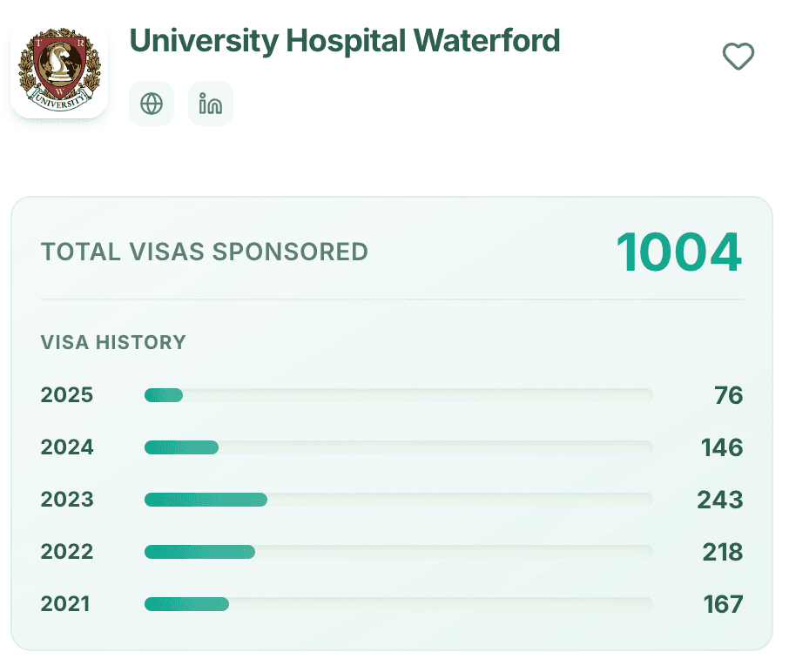Click the 2022 visa progress bar
This screenshot has width=789, height=672.
pyautogui.click(x=398, y=552)
